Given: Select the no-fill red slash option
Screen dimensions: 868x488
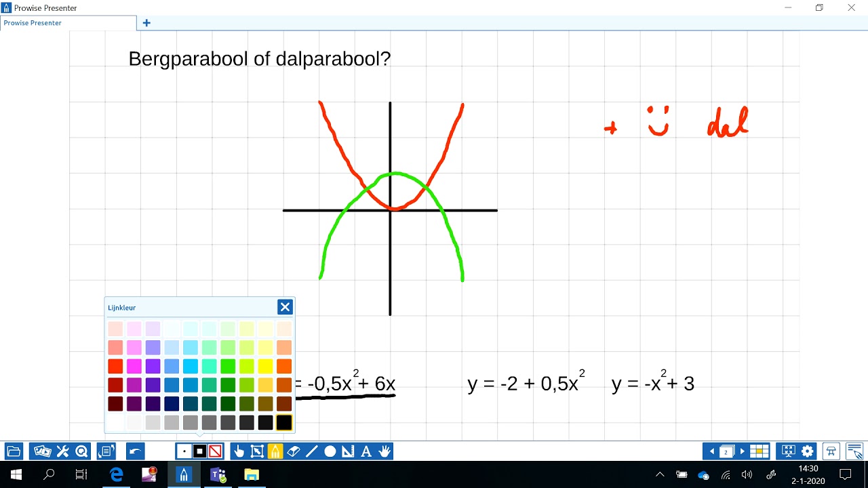Looking at the screenshot, I should (215, 451).
